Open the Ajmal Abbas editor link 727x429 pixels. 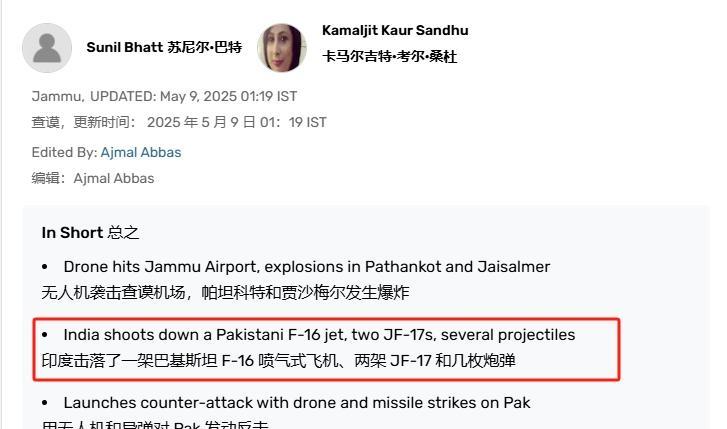coord(141,153)
